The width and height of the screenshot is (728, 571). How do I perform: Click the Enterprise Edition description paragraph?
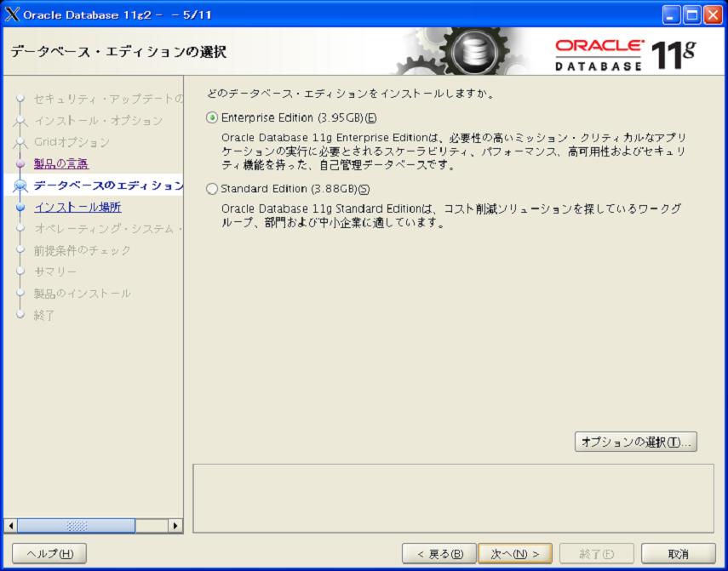(453, 151)
